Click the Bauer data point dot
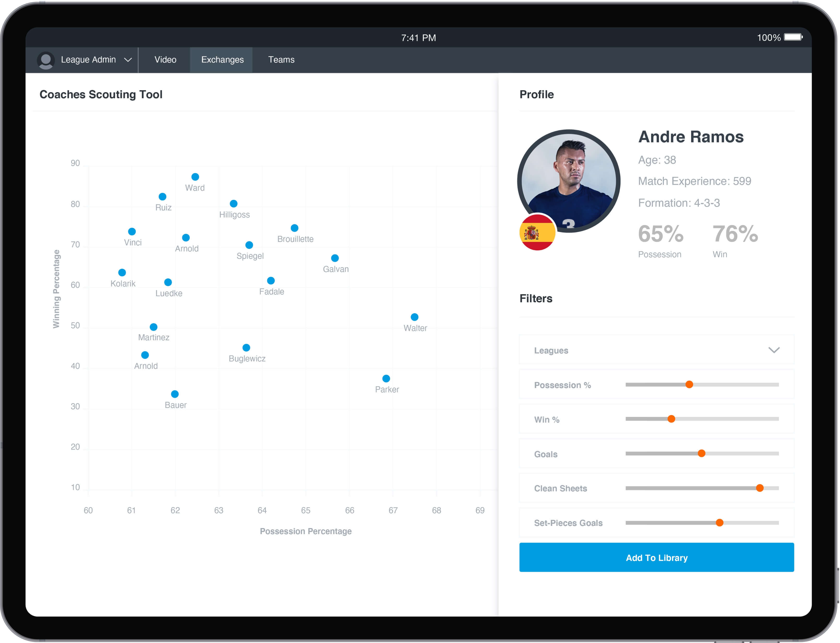 [x=174, y=394]
